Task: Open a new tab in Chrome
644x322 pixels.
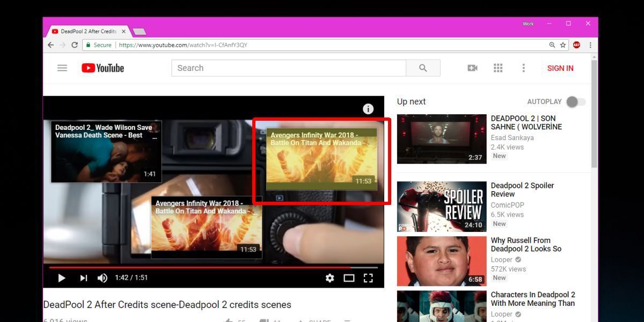Action: coord(138,32)
